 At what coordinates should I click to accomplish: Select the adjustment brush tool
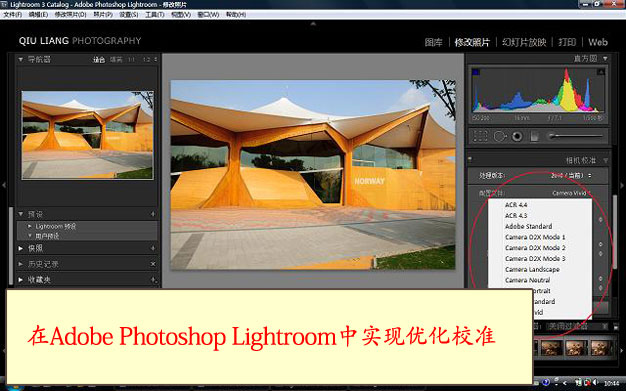575,136
